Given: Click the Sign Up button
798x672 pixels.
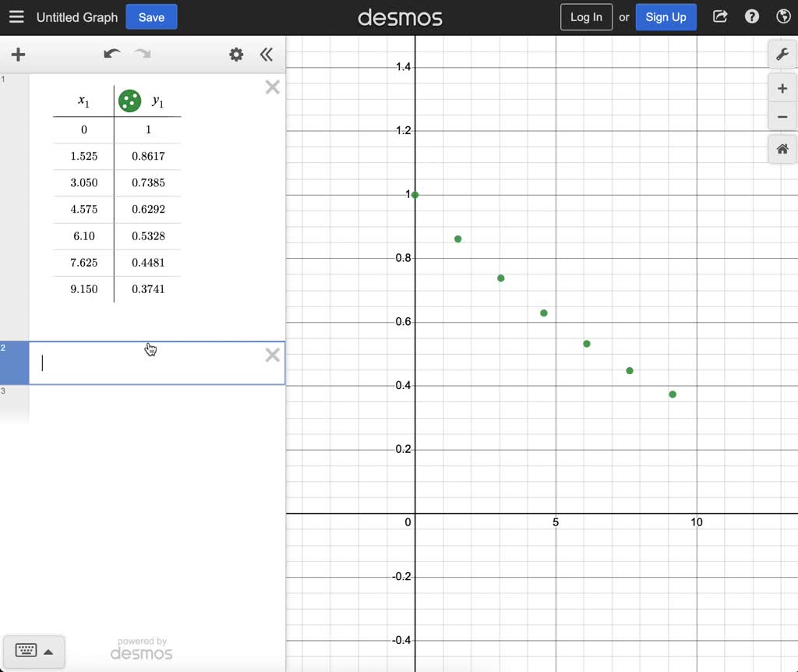Looking at the screenshot, I should pyautogui.click(x=666, y=17).
